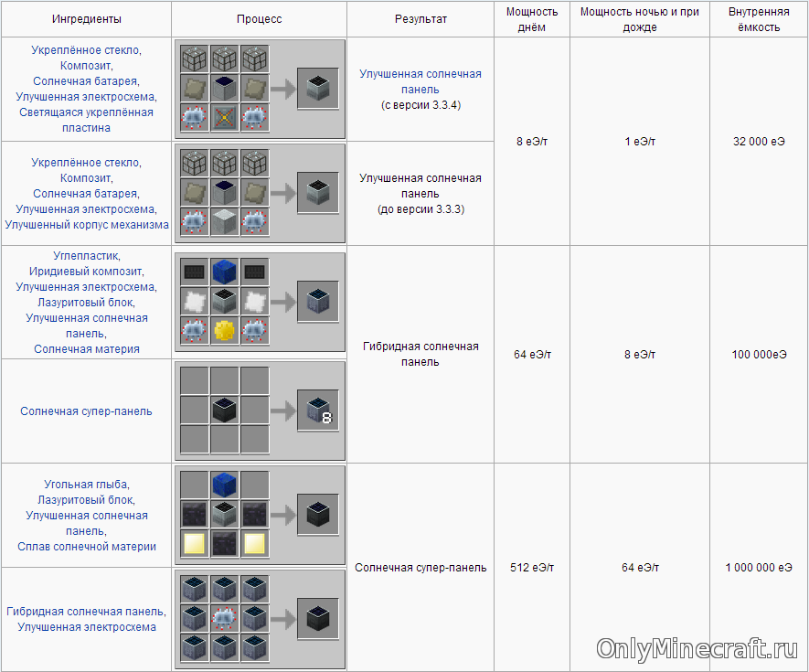Screen dimensions: 809x672
Task: Click the lone super-panel icon in the mostly empty grid
Action: [x=224, y=411]
